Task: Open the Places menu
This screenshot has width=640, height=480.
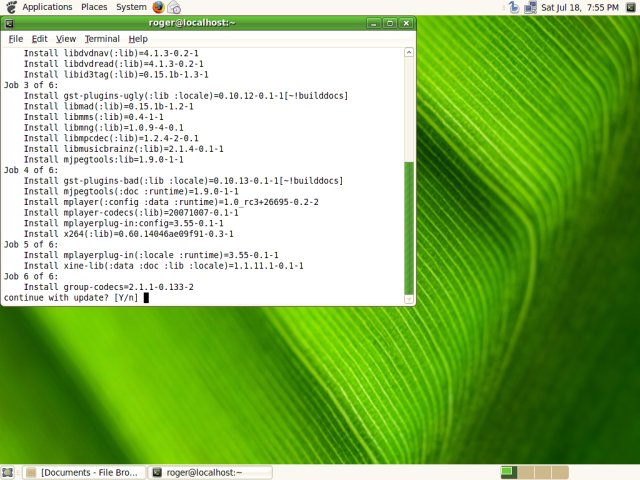Action: [x=94, y=7]
